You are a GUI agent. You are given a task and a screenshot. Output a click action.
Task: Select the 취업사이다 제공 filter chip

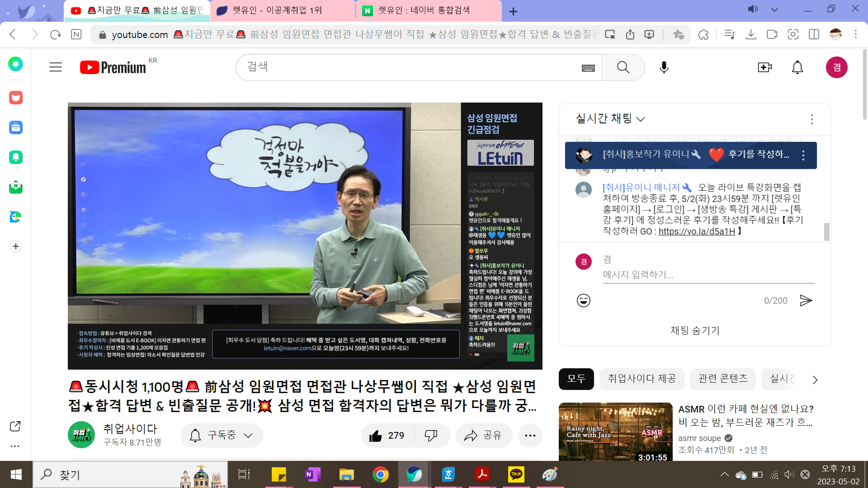pos(642,379)
